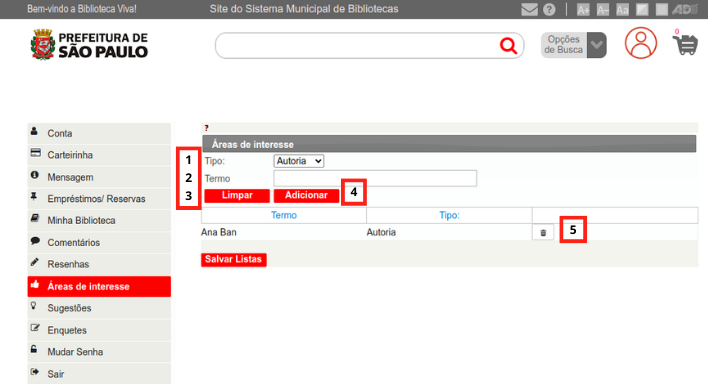Focus the Termo text field

[375, 178]
